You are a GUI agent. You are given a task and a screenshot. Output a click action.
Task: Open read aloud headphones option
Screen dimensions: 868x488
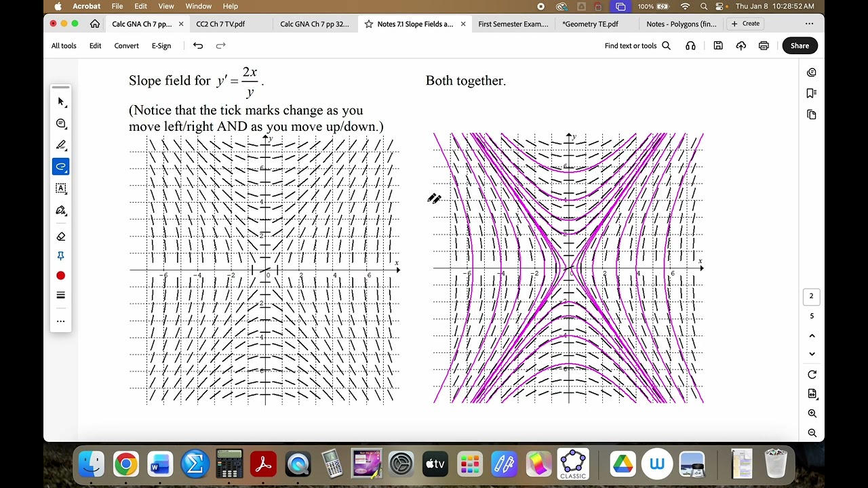[x=690, y=45]
